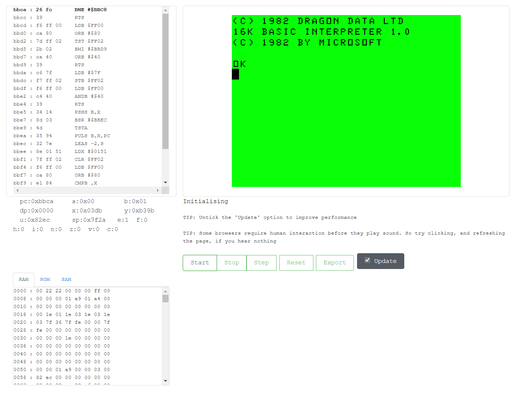
Task: Click the disassembly horizontal scrollbar's left arrow
Action: tap(17, 190)
